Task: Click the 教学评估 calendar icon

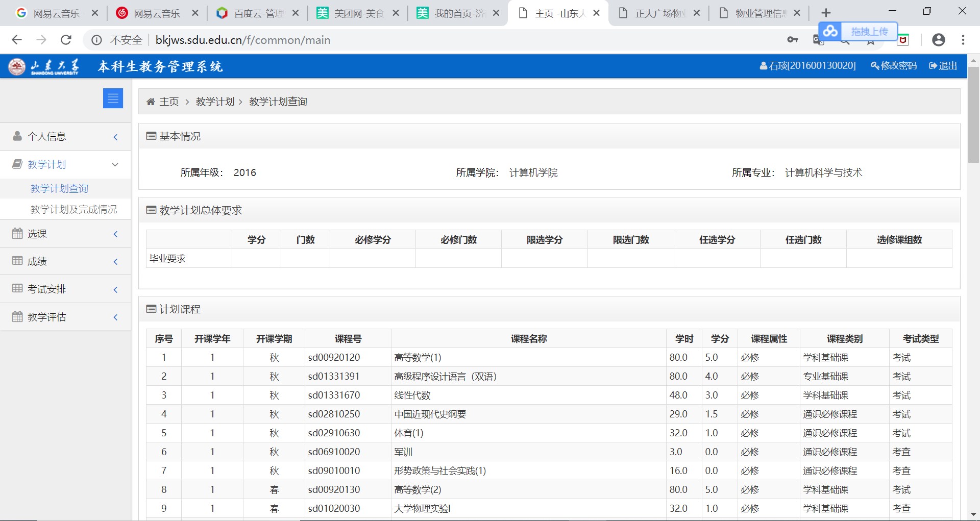Action: point(17,316)
